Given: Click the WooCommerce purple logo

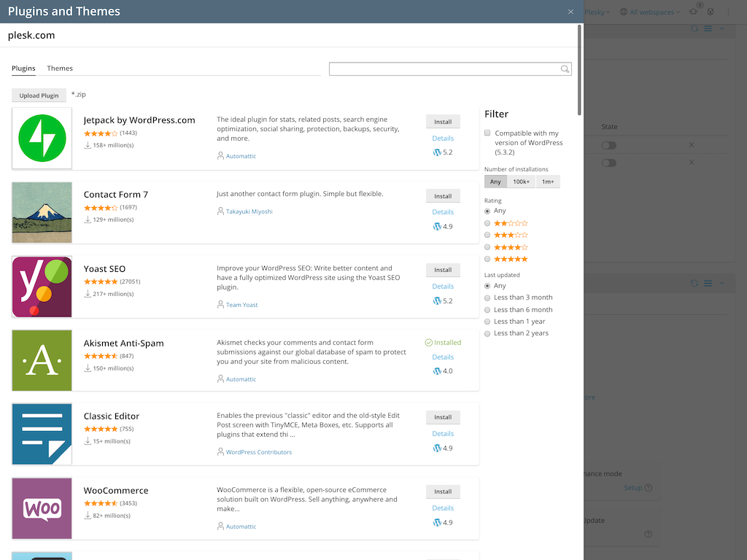Looking at the screenshot, I should pos(42,508).
